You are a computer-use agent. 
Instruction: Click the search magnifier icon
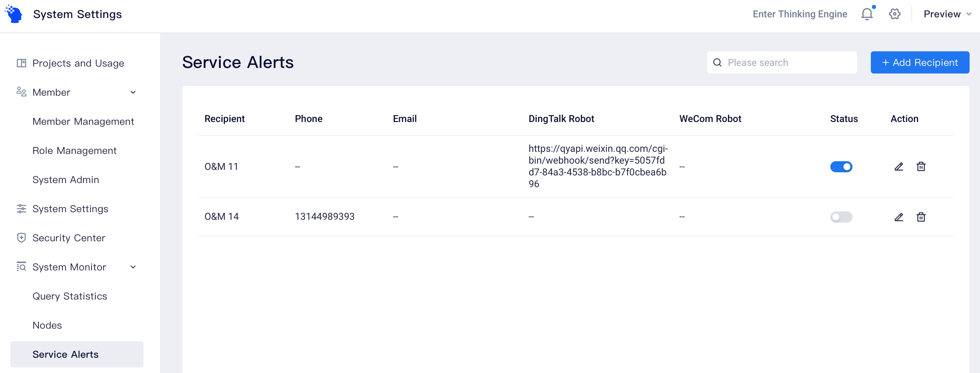point(717,62)
